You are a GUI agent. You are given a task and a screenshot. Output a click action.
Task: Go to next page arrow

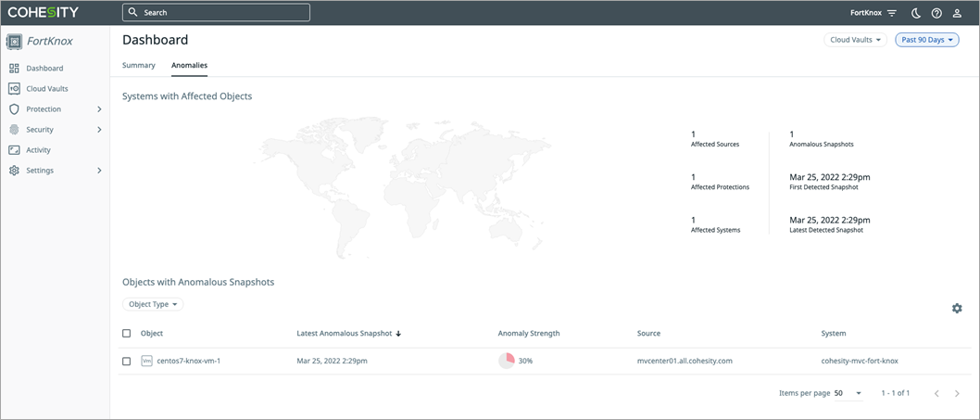click(x=957, y=394)
